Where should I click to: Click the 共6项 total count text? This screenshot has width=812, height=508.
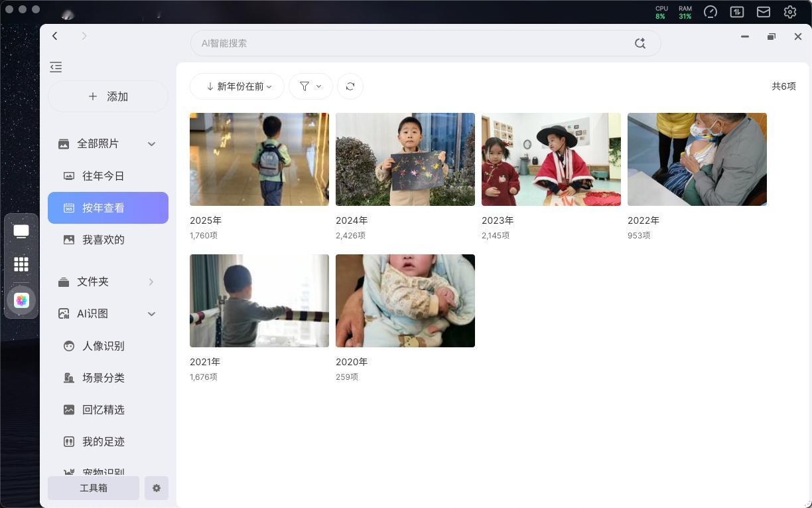783,86
